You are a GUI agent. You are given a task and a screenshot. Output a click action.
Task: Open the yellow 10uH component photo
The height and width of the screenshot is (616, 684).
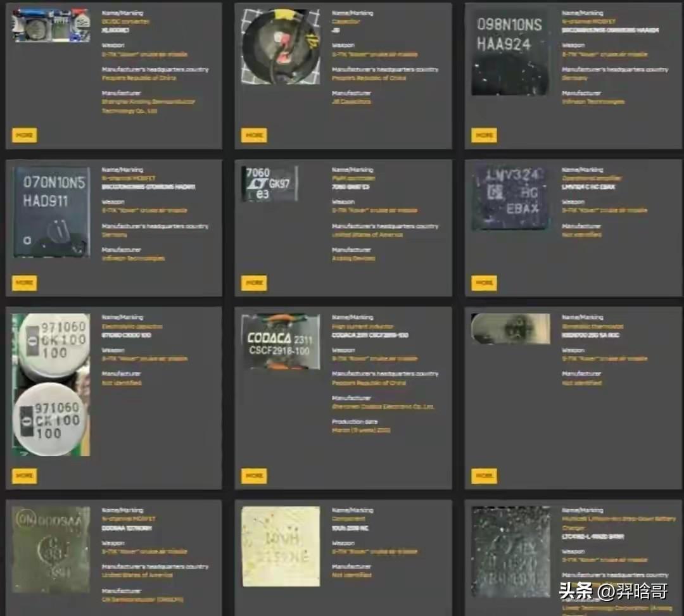point(281,546)
